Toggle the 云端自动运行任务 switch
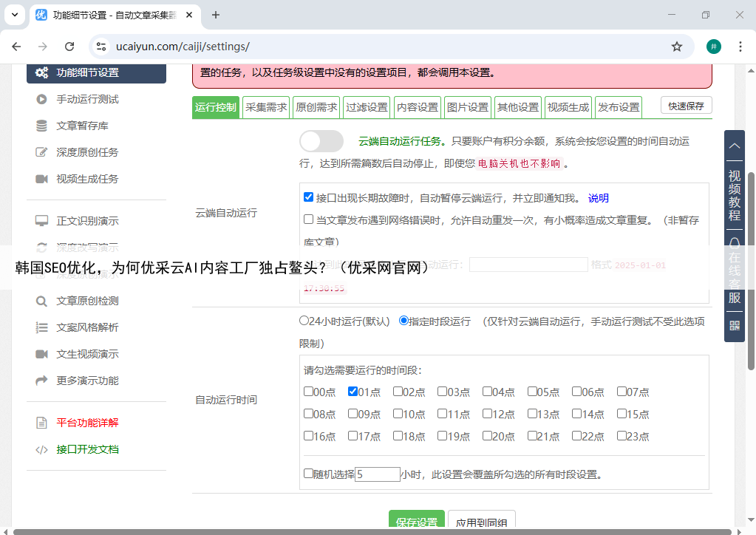756x535 pixels. tap(321, 141)
